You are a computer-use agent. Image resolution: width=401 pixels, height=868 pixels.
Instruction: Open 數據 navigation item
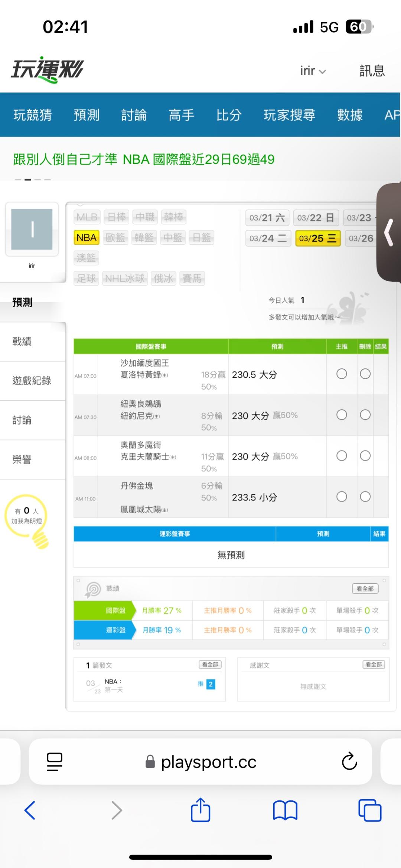[x=350, y=115]
